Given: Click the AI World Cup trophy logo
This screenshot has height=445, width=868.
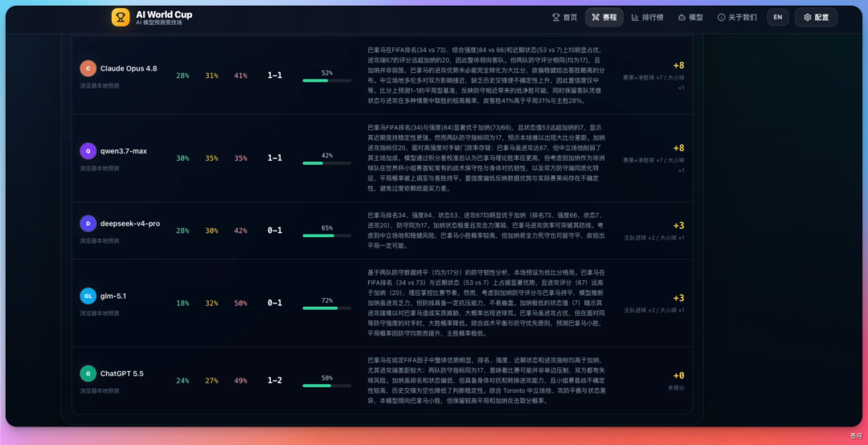Looking at the screenshot, I should (x=120, y=17).
